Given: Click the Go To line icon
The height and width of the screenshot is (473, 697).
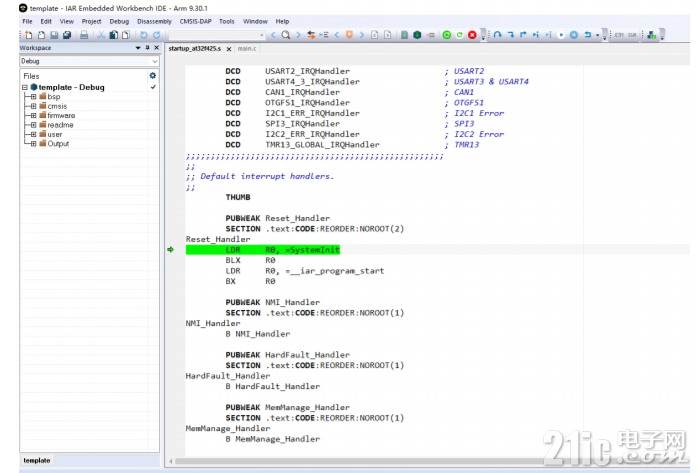Looking at the screenshot, I should click(x=324, y=35).
